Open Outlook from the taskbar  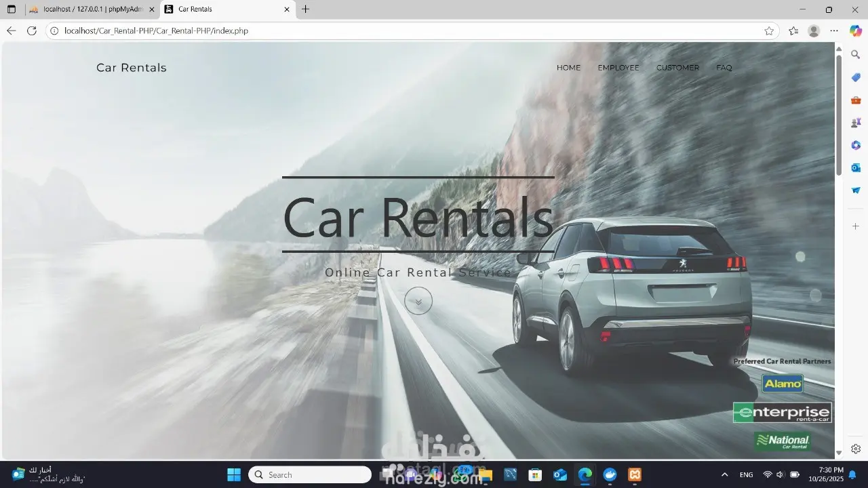tap(560, 474)
